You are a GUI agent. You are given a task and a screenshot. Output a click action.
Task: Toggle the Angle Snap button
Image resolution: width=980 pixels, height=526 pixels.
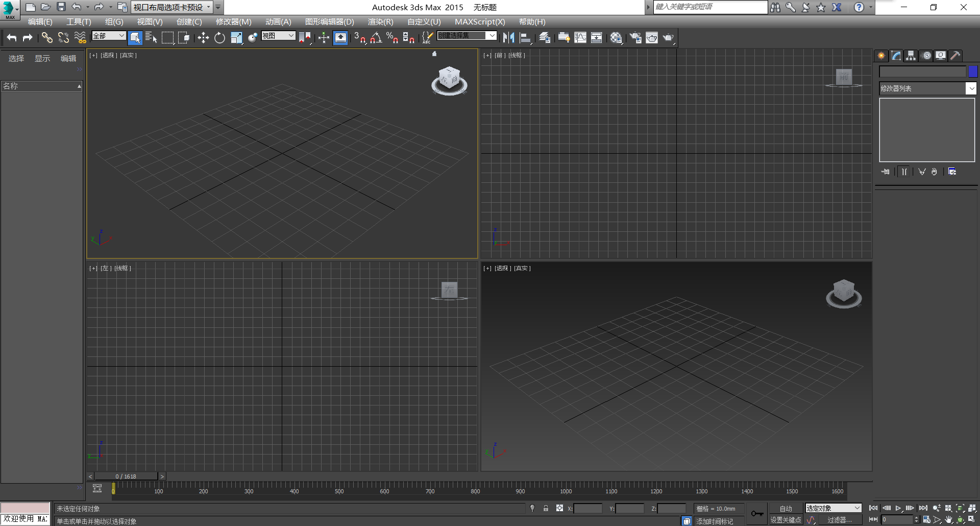click(376, 38)
